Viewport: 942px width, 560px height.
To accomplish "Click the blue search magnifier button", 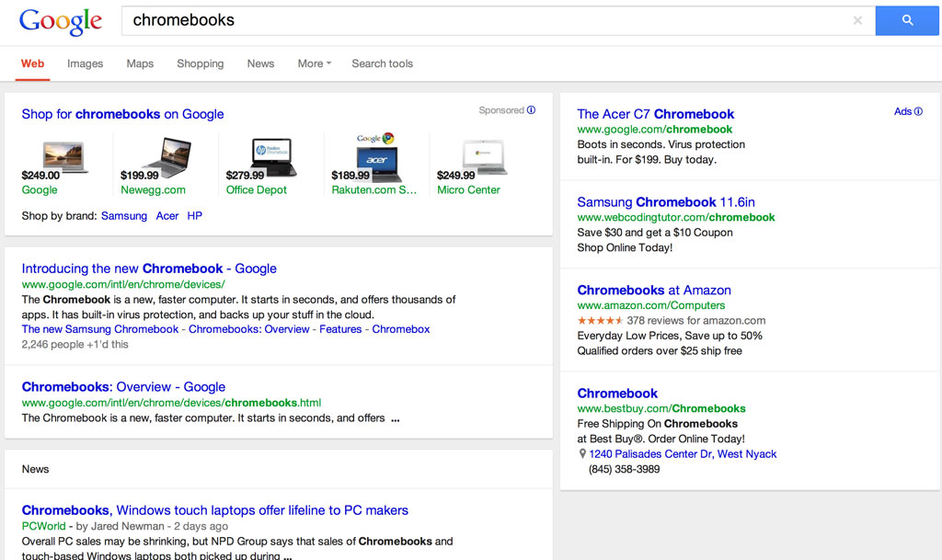I will coord(907,20).
